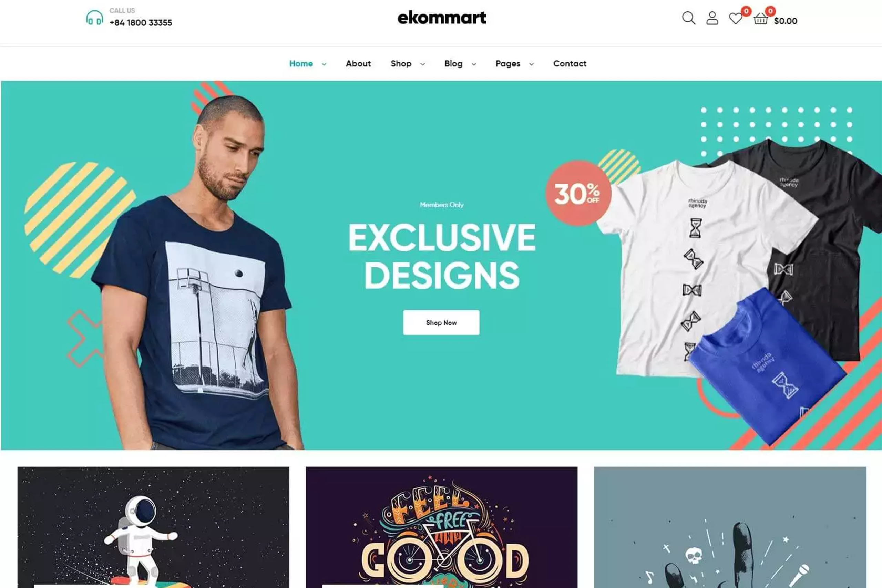Expand the Home menu chevron
The width and height of the screenshot is (882, 588).
(324, 64)
